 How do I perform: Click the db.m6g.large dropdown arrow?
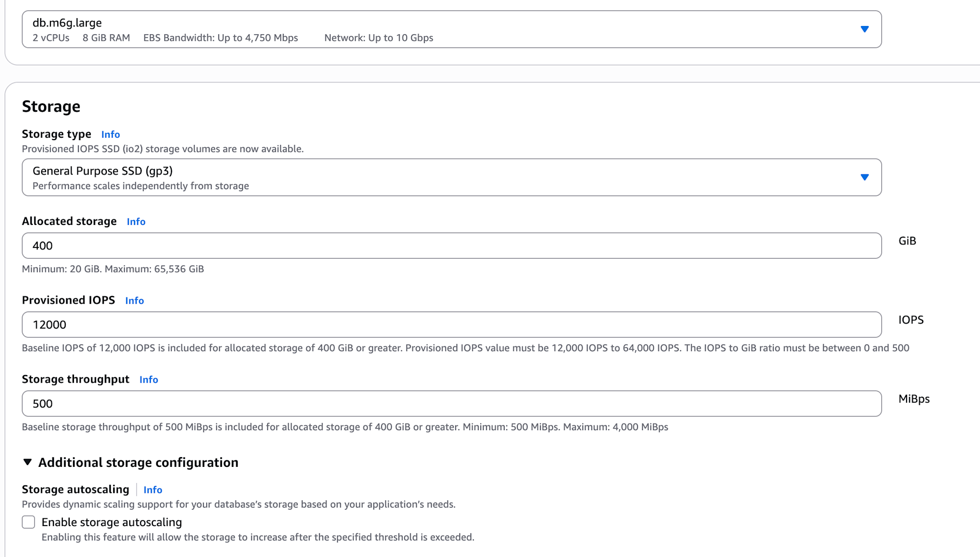(864, 29)
